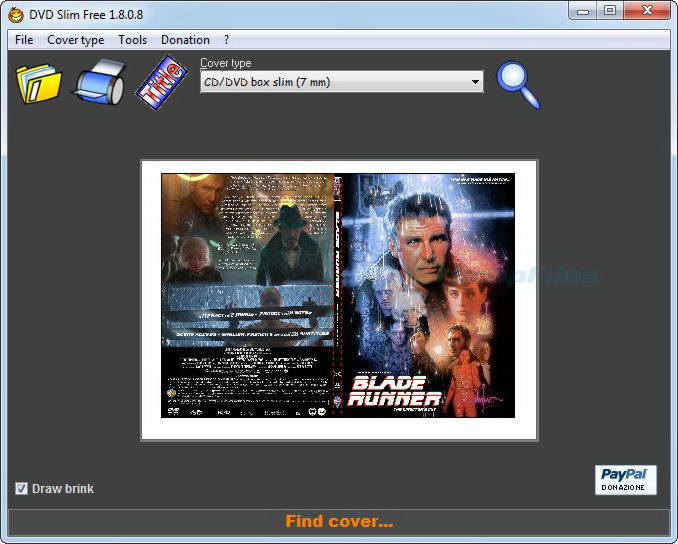Screen dimensions: 678x544
Task: Click the DVD Slim app icon in title bar
Action: tap(16, 15)
